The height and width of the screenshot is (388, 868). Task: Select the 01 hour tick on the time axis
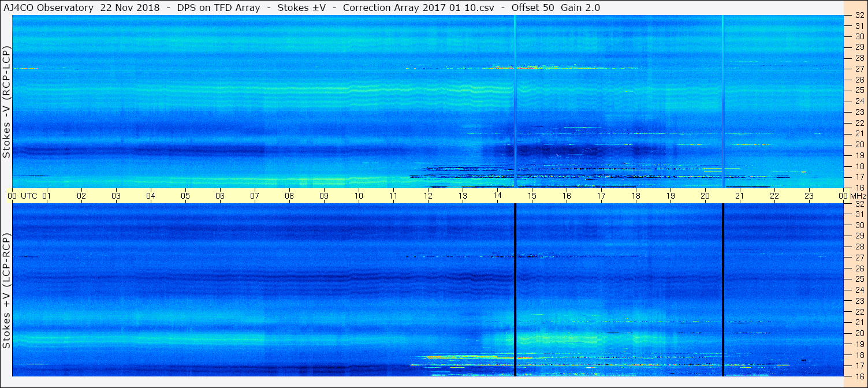(x=47, y=196)
